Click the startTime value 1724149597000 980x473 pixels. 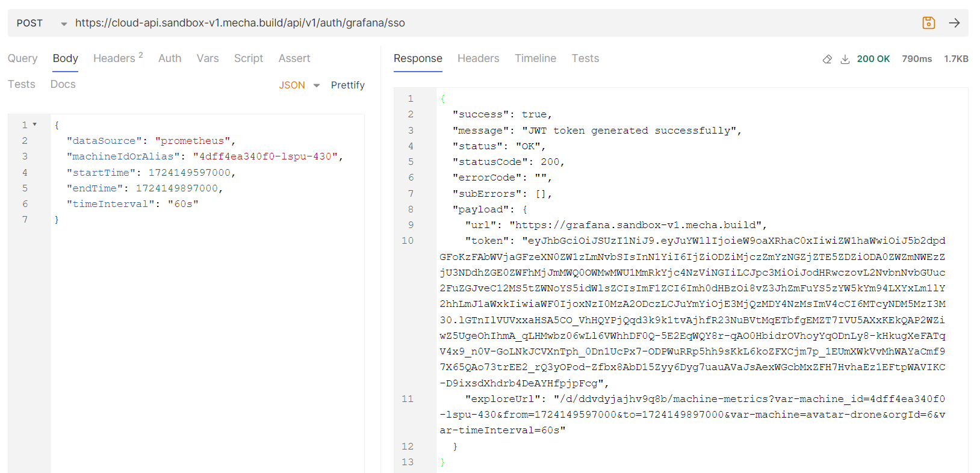click(190, 173)
